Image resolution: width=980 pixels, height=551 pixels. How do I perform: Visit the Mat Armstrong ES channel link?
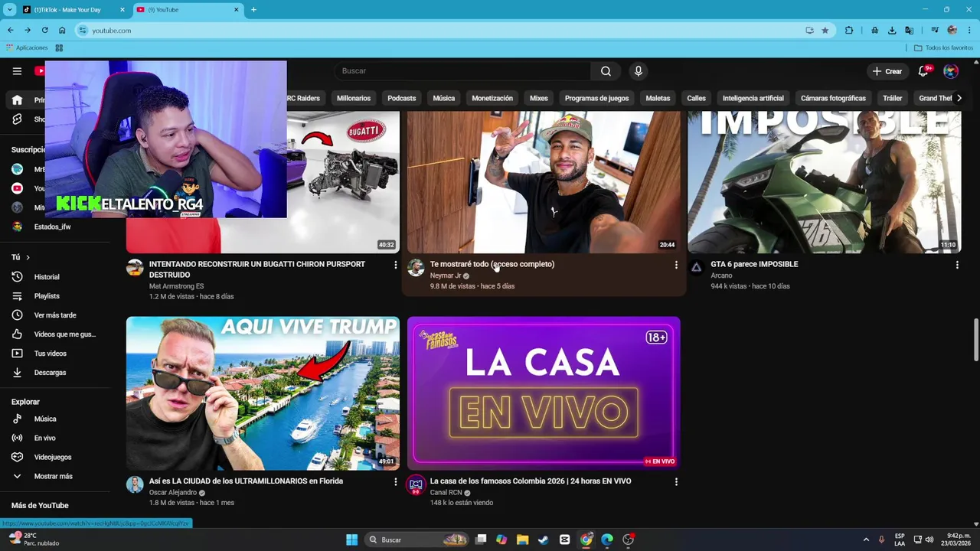click(x=176, y=286)
